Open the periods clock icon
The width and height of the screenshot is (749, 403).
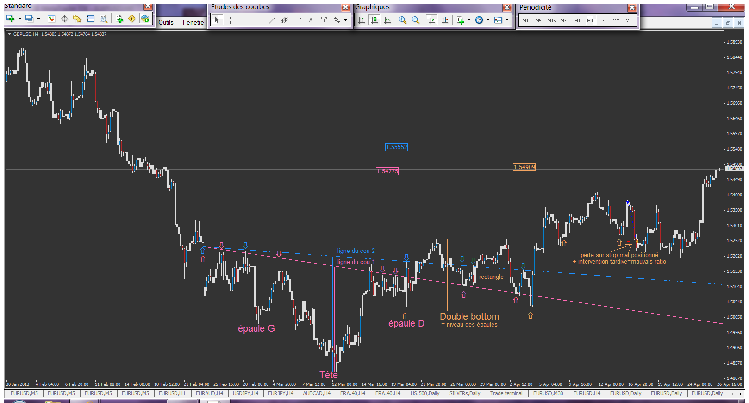point(479,20)
